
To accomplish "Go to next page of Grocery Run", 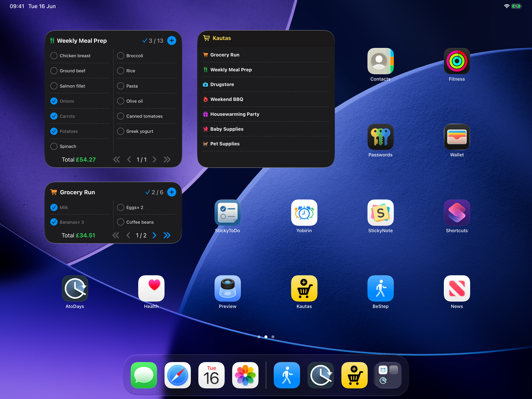I will [154, 235].
